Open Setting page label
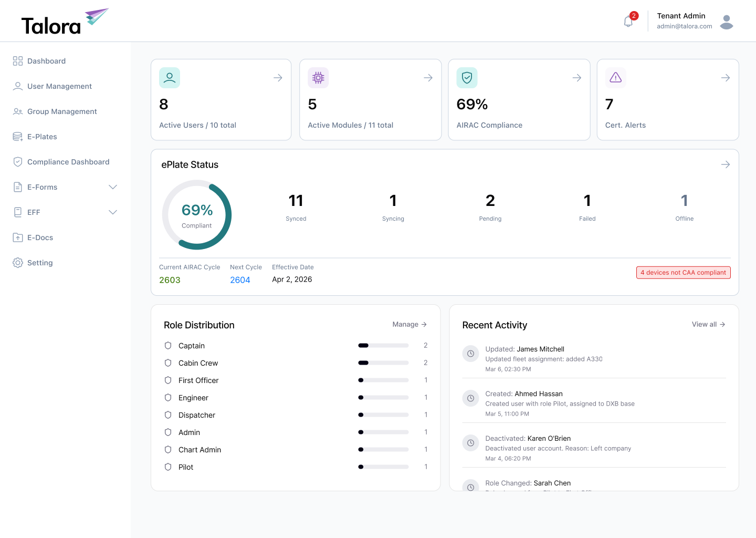 40,263
